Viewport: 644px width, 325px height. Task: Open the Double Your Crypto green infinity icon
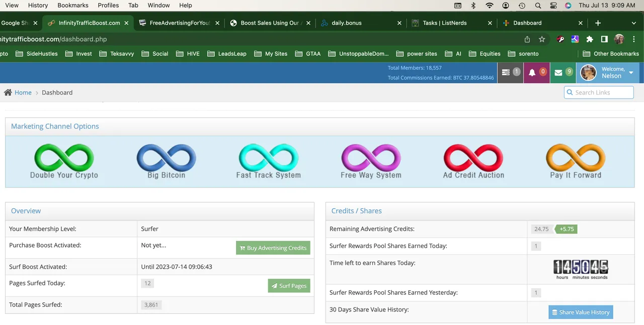(x=64, y=161)
